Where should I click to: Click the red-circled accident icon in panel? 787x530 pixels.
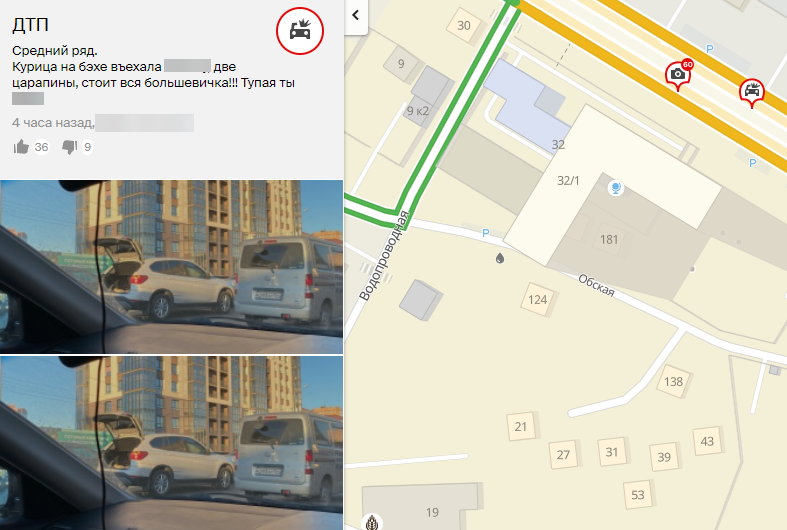tap(300, 31)
